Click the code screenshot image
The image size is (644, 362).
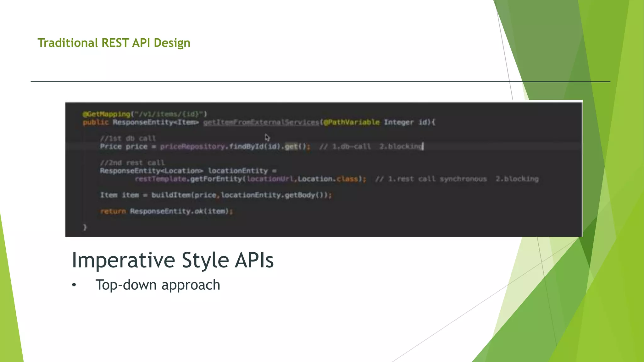[324, 168]
